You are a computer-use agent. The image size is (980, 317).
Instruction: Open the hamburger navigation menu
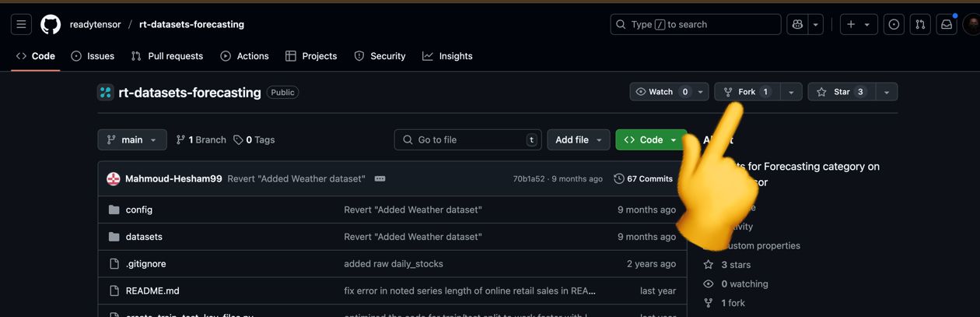22,24
